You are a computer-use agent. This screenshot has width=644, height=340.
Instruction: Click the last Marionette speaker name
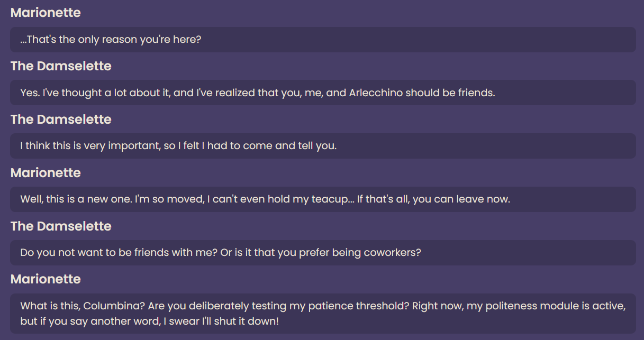click(46, 279)
